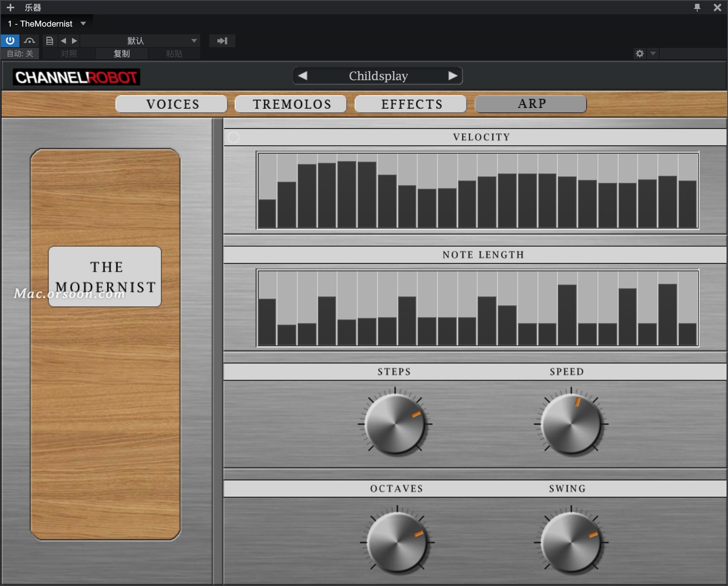Click the small left arrow preset icon
728x586 pixels.
click(63, 41)
